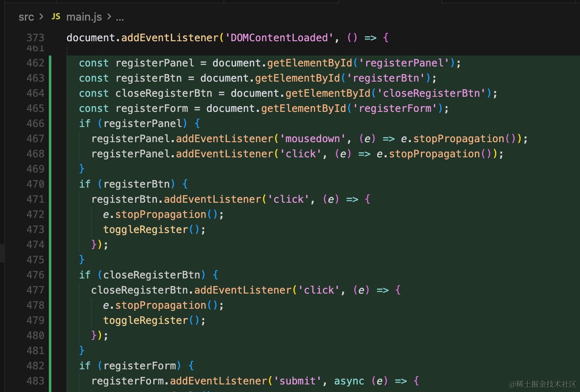Click toggleRegister call on line 473
The height and width of the screenshot is (392, 580).
click(146, 230)
